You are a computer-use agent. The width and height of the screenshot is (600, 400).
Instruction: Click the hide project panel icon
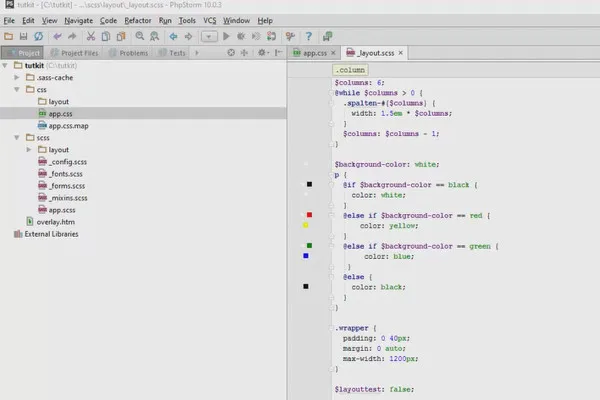point(279,53)
